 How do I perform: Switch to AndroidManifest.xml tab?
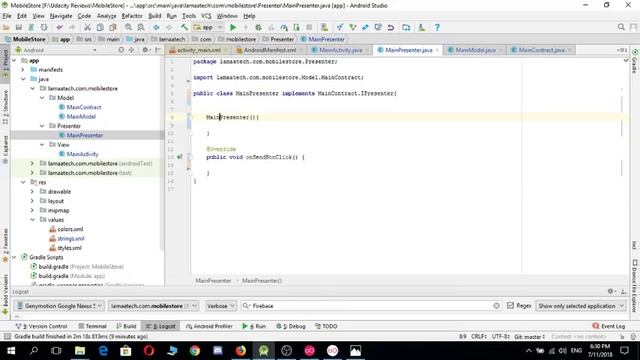[269, 50]
